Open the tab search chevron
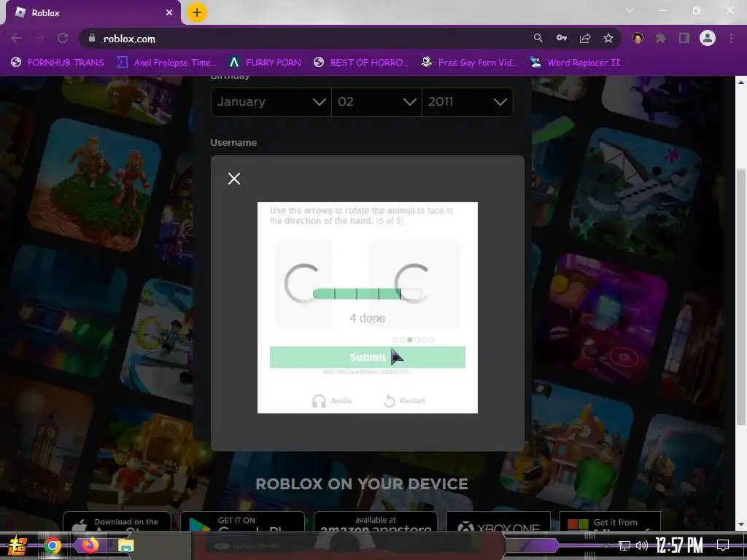747x560 pixels. tap(630, 10)
